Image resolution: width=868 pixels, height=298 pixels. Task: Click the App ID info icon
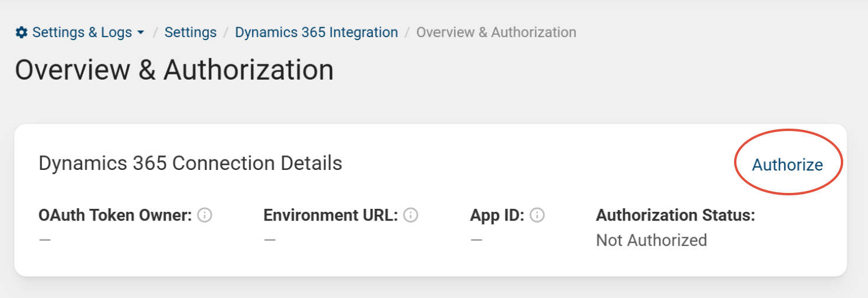tap(537, 215)
